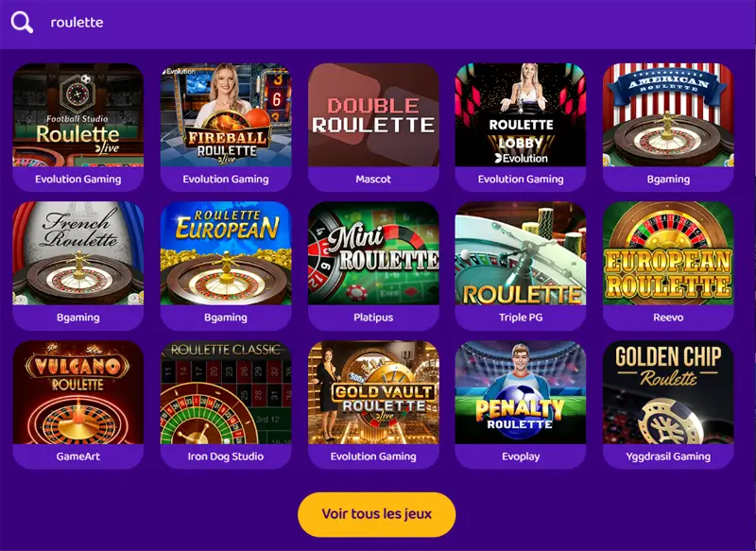Click the Platipus provider label
Viewport: 756px width, 551px height.
click(x=373, y=318)
